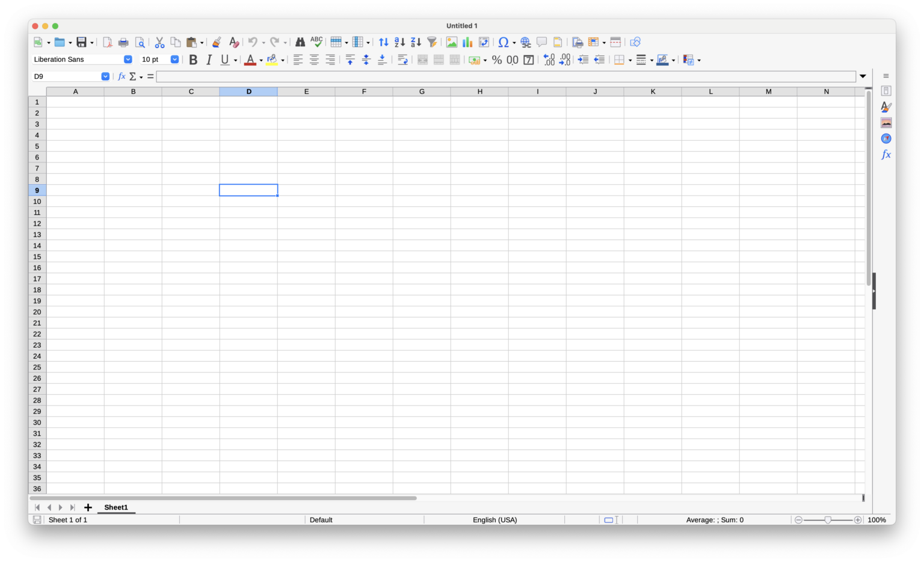Insert a hyperlink
The width and height of the screenshot is (924, 562).
click(x=525, y=42)
